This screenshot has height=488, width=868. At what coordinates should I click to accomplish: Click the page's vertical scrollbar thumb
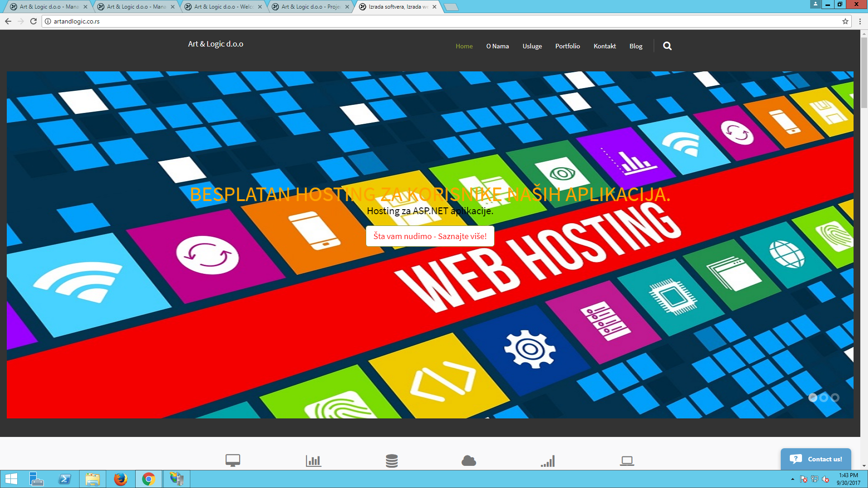[x=864, y=72]
